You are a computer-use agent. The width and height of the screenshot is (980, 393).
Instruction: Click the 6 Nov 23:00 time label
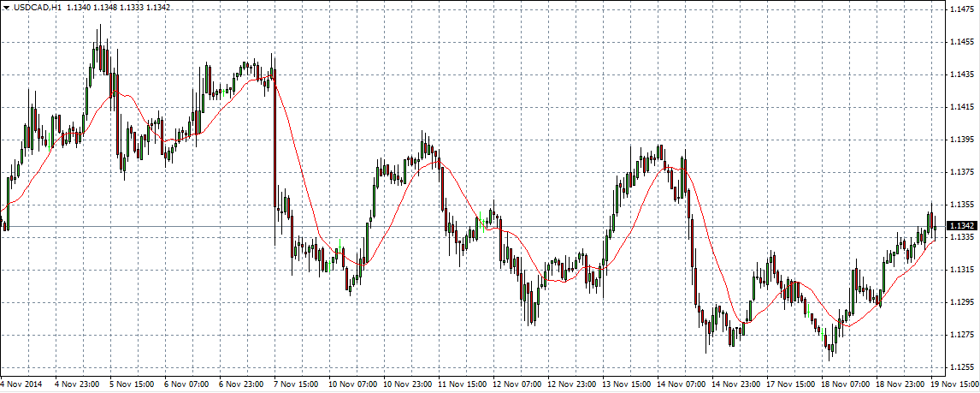tap(239, 384)
